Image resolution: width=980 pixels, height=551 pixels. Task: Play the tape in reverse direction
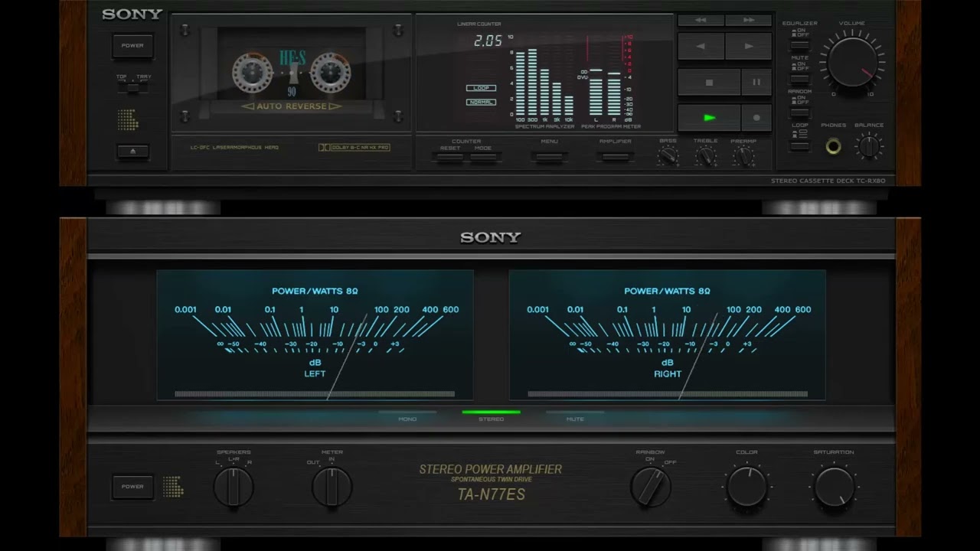click(x=701, y=46)
